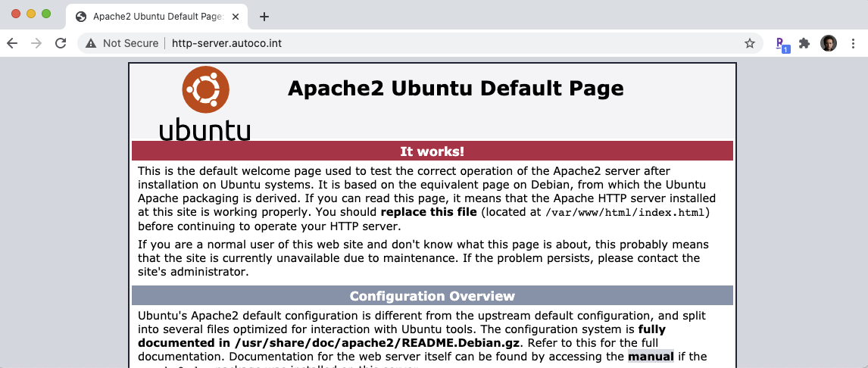The height and width of the screenshot is (368, 868).
Task: Click the Not Secure label in address bar
Action: click(x=130, y=43)
